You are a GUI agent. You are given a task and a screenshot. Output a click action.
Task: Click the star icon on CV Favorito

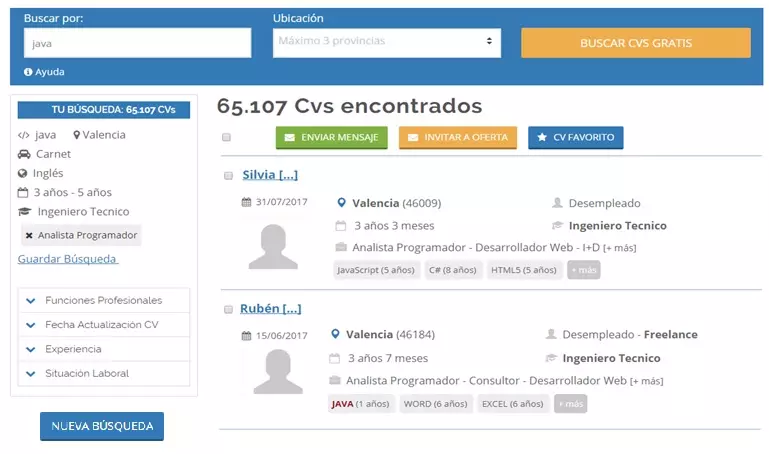tap(542, 137)
